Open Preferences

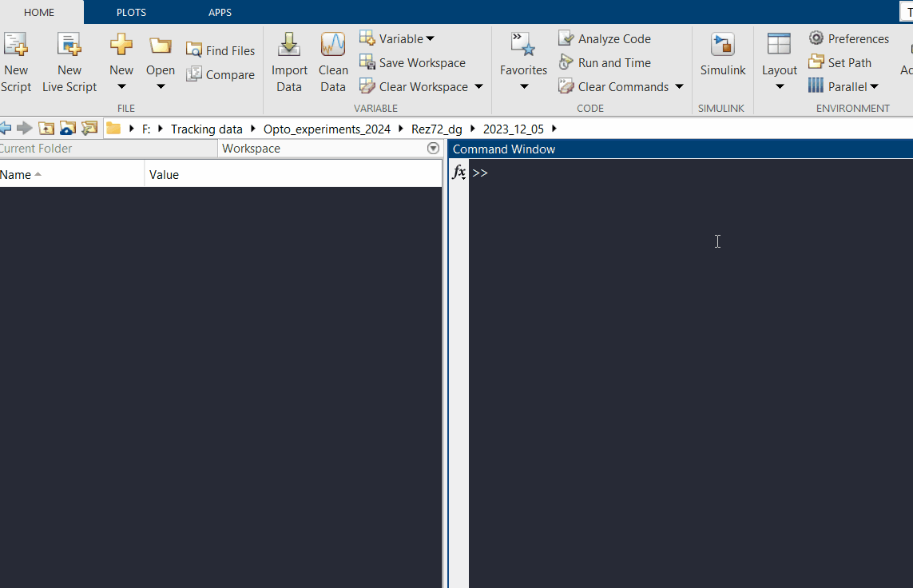point(849,38)
